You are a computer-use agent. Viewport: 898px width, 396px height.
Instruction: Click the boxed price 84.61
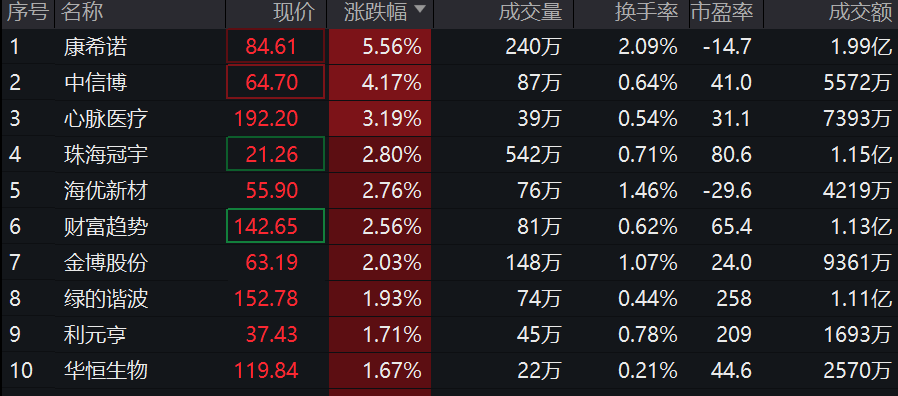(275, 46)
